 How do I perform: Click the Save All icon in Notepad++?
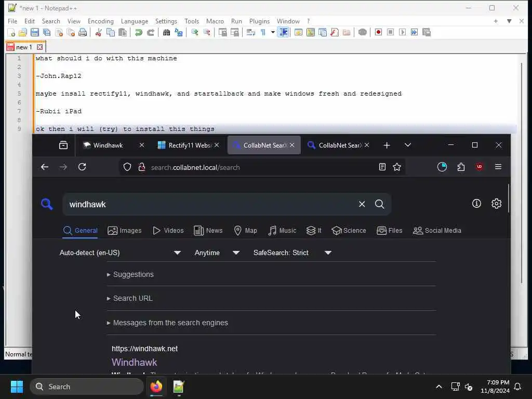click(x=47, y=32)
